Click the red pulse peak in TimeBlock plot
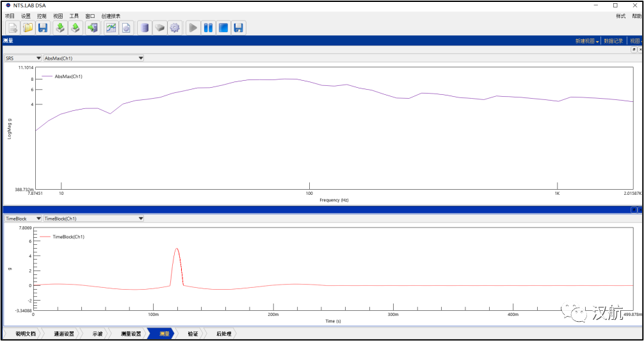The width and height of the screenshot is (644, 341). [x=177, y=249]
